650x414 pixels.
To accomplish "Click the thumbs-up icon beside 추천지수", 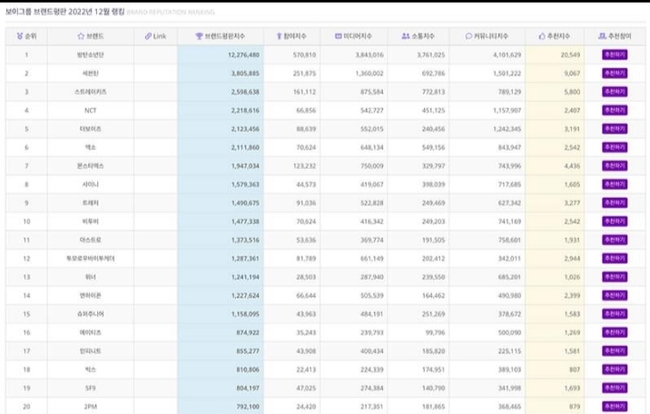I will click(x=542, y=36).
